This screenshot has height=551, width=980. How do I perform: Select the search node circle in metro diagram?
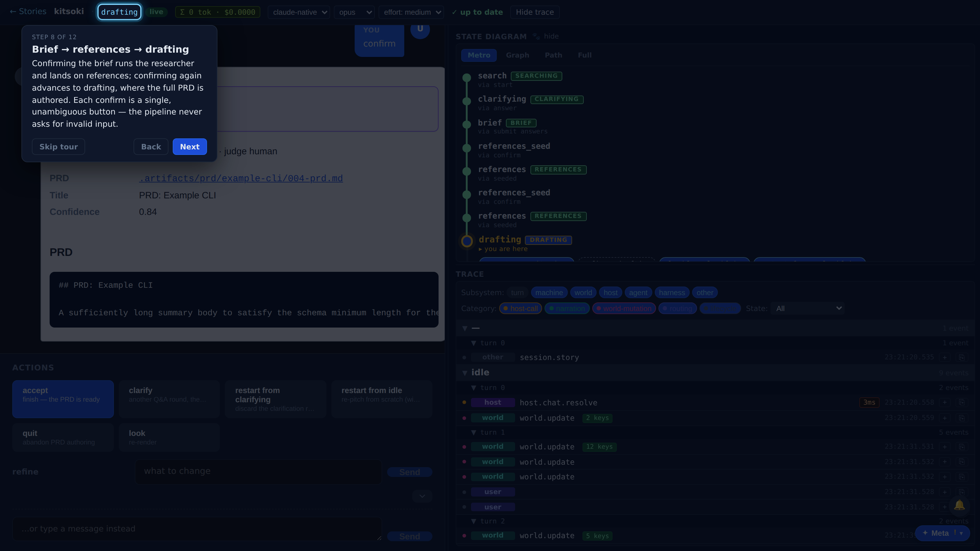(467, 77)
